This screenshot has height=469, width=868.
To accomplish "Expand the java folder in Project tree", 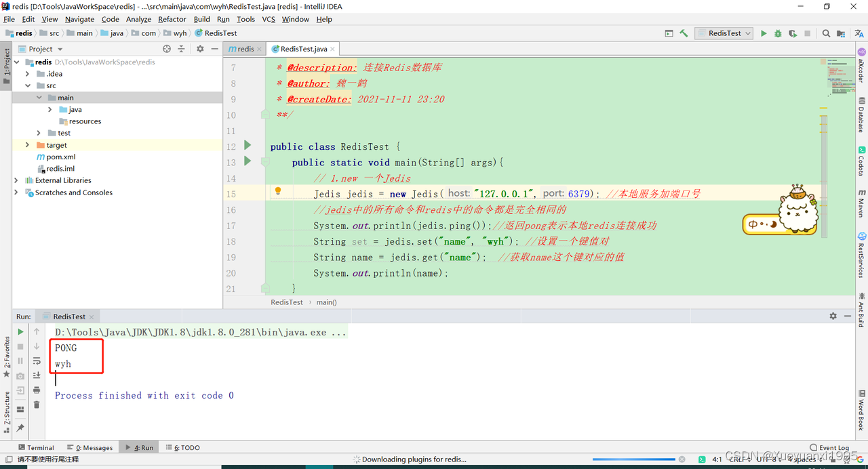I will [50, 109].
